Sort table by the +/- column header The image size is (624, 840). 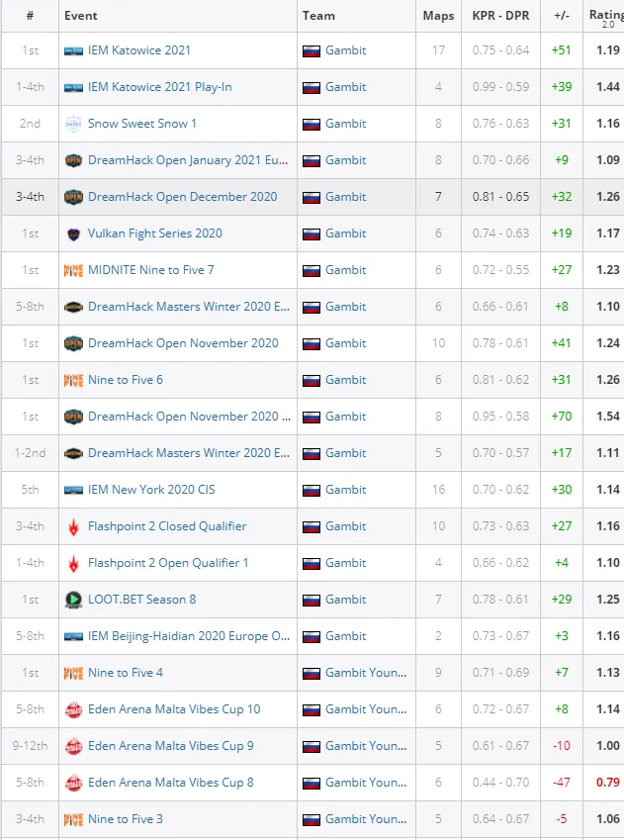(562, 16)
